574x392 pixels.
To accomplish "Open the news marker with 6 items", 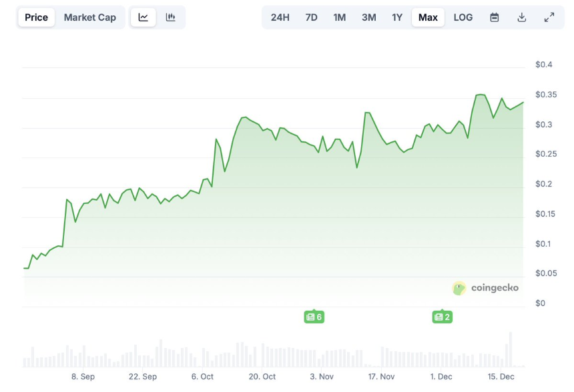I will (x=314, y=317).
